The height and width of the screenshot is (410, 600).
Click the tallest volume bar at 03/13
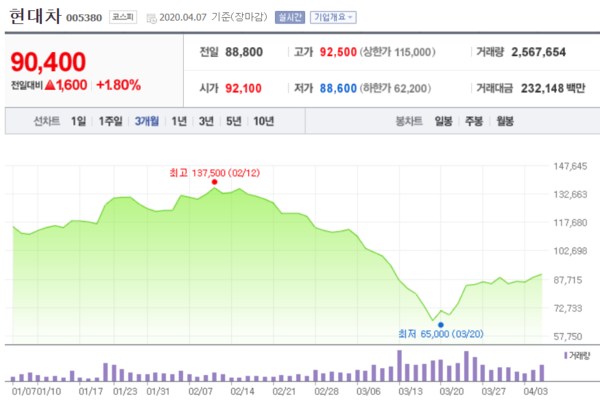click(399, 366)
